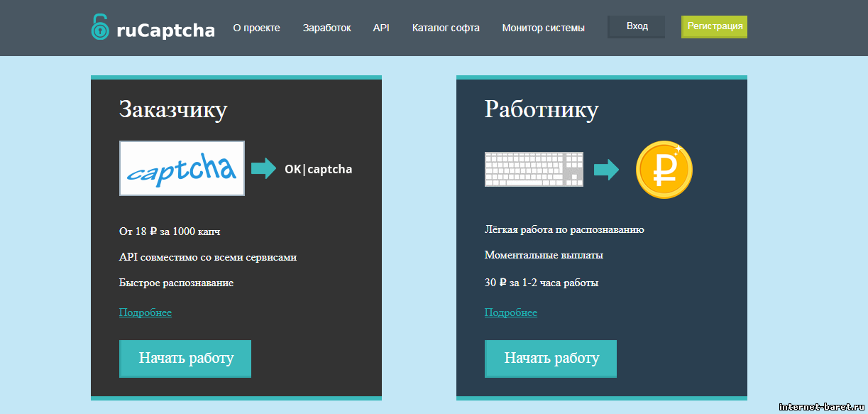
Task: Open Монитор системы in the navigation
Action: tap(543, 28)
